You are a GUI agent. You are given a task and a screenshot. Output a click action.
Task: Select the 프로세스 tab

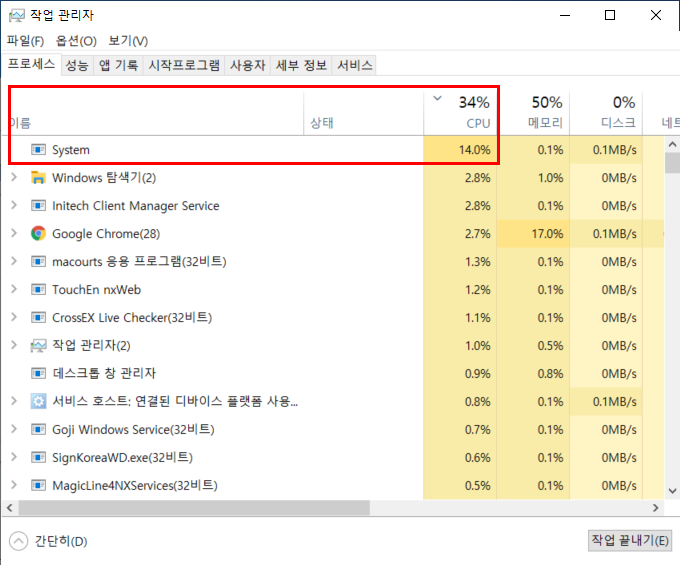[x=32, y=64]
